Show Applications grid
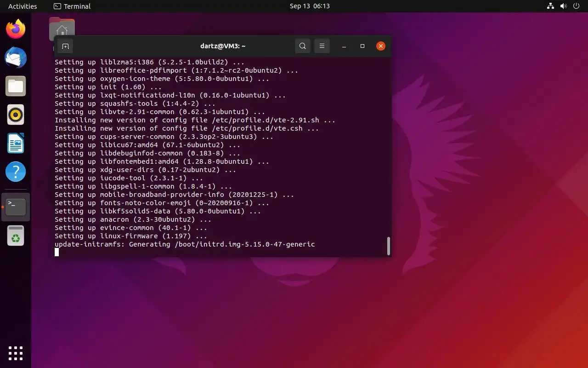 16,353
